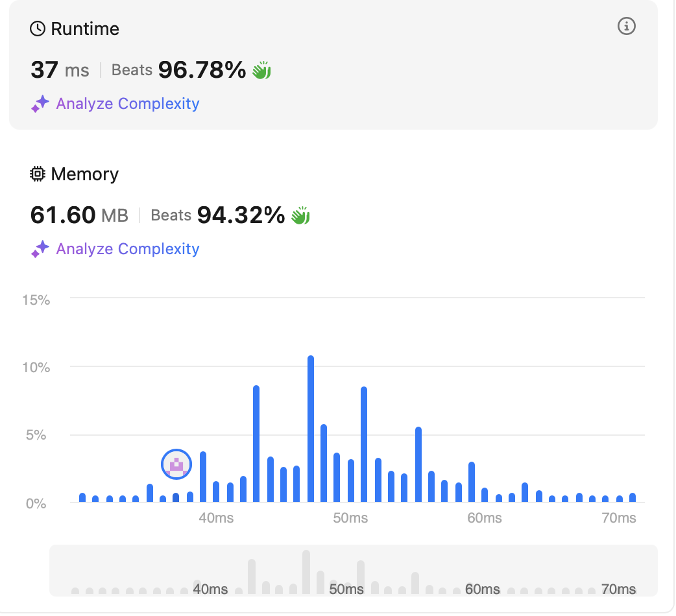Click the tallest gray bar in minimap
The width and height of the screenshot is (676, 616).
[x=306, y=572]
